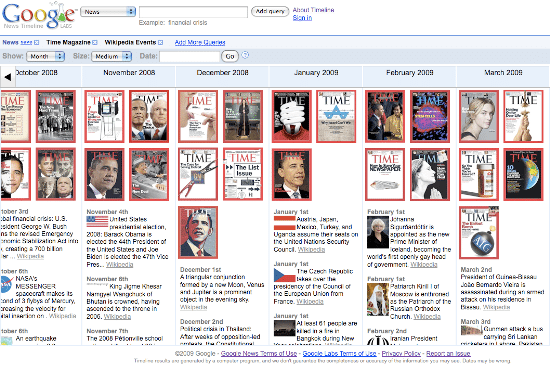Click the Patriarch Kirill photo thumbnail
Screen dimensions: 550x370
click(378, 299)
